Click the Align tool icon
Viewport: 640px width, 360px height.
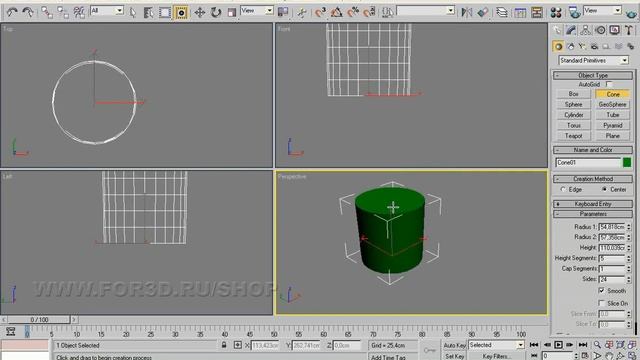pyautogui.click(x=483, y=12)
